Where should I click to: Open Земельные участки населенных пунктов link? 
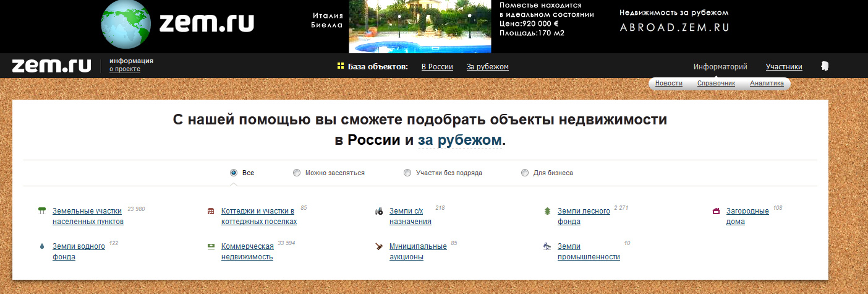click(x=88, y=216)
